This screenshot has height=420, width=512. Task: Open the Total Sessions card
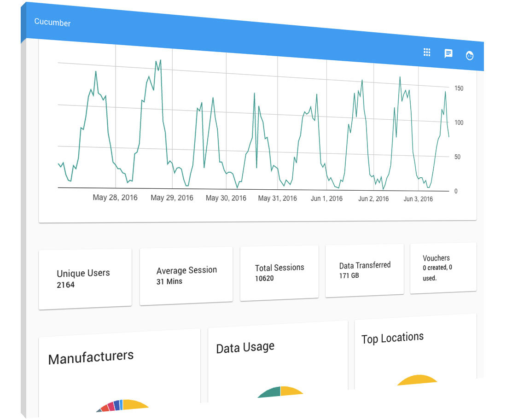point(279,273)
